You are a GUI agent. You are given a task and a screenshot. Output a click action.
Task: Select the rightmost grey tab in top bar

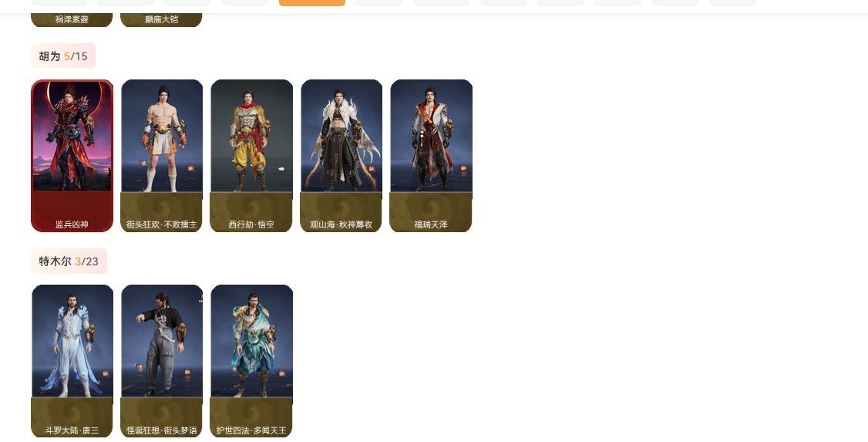coord(733,3)
